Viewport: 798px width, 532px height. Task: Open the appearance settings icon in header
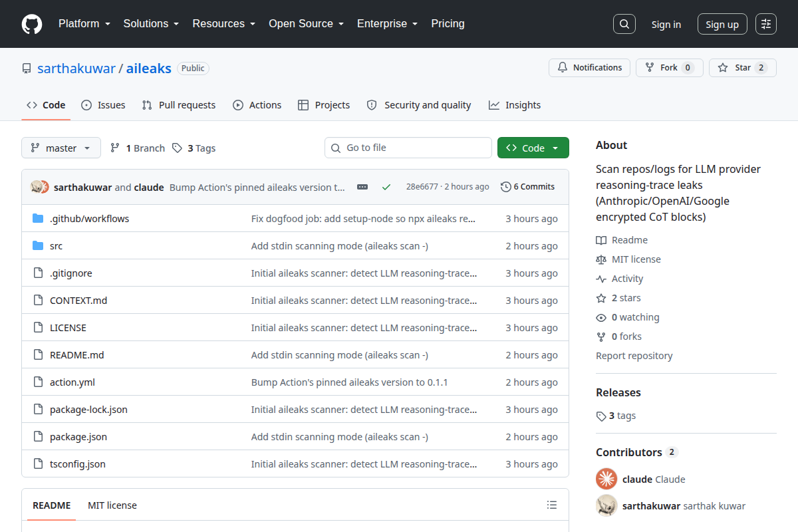click(766, 24)
